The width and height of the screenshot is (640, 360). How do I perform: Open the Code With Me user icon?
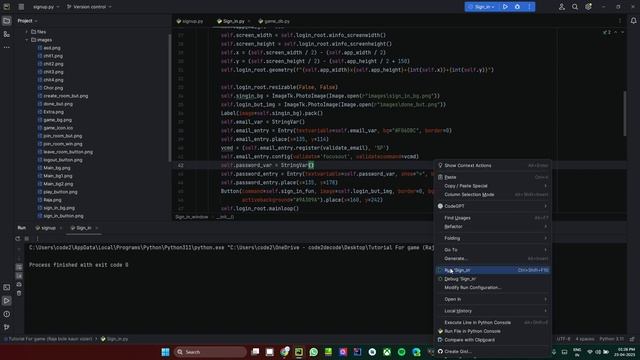click(x=562, y=7)
